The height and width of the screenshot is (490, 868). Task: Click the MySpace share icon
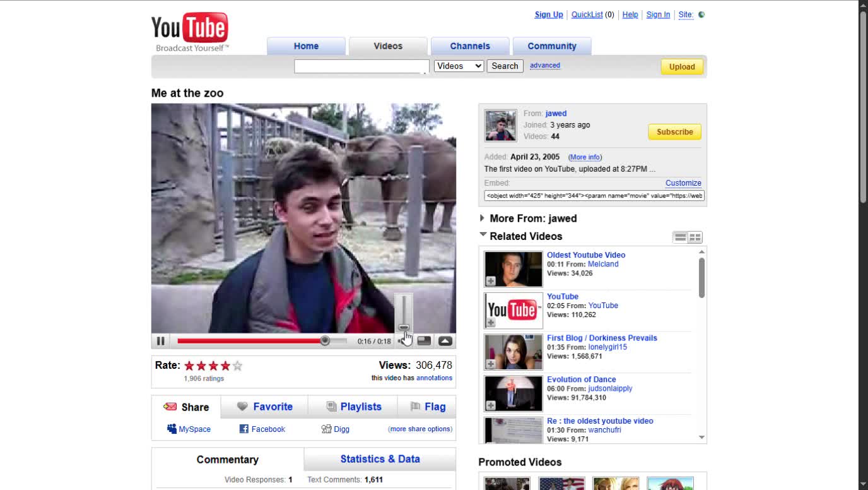pyautogui.click(x=172, y=429)
